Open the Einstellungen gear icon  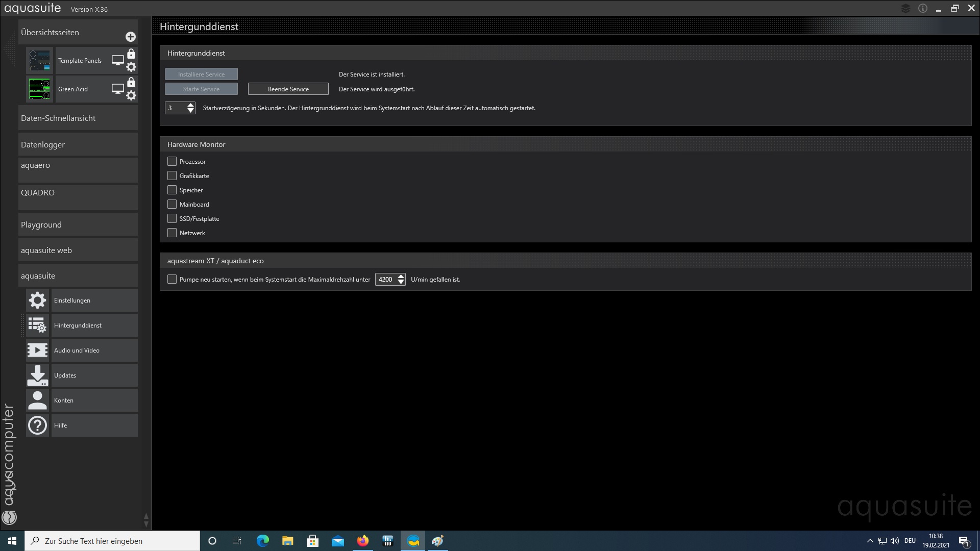point(37,300)
